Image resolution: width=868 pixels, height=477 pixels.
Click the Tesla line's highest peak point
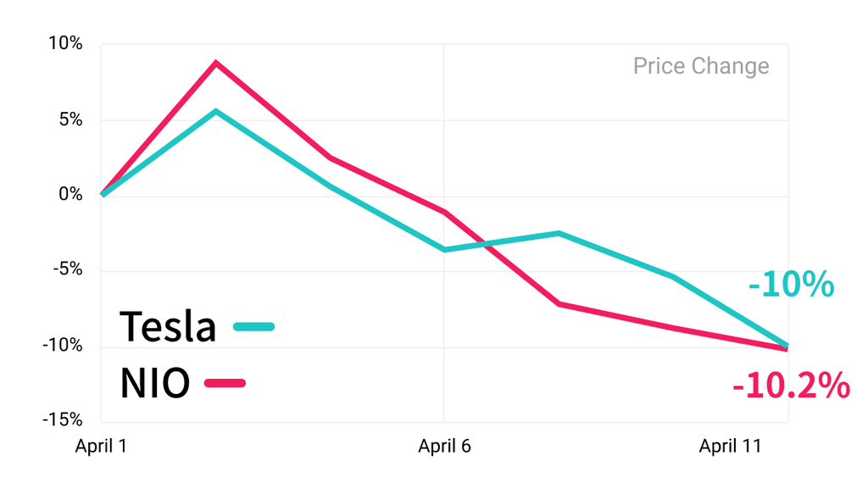coord(216,111)
